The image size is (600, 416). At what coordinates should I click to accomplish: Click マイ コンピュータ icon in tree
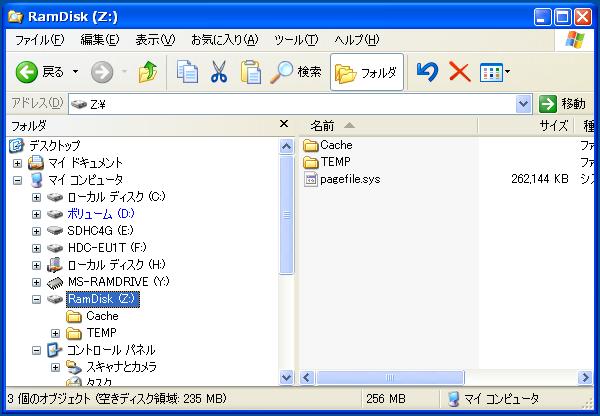[x=36, y=180]
